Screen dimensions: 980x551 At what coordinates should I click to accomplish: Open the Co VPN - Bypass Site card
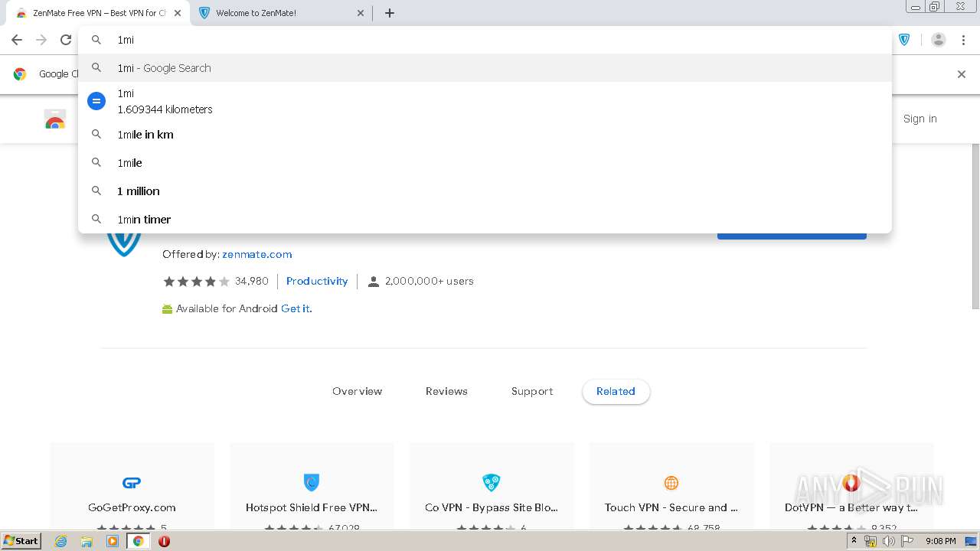pos(492,486)
